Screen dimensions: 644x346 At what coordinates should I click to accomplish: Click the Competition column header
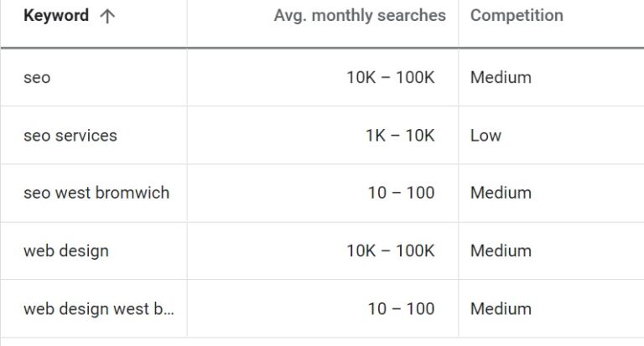[x=517, y=16]
